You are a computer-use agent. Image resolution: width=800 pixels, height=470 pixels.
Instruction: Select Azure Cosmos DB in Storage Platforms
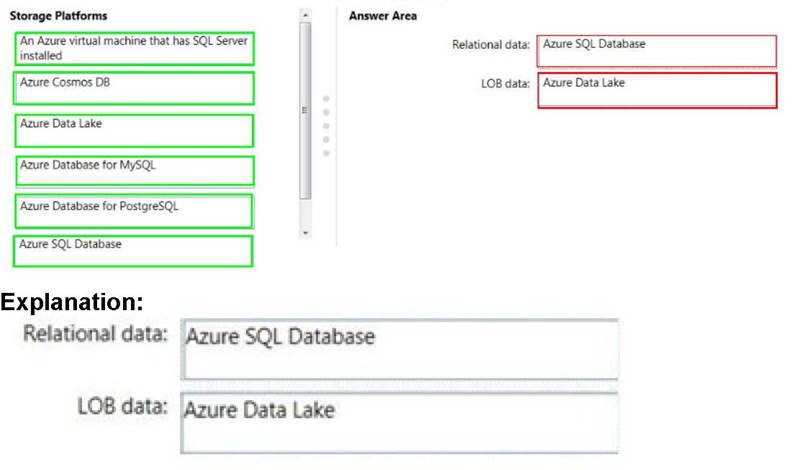[135, 89]
